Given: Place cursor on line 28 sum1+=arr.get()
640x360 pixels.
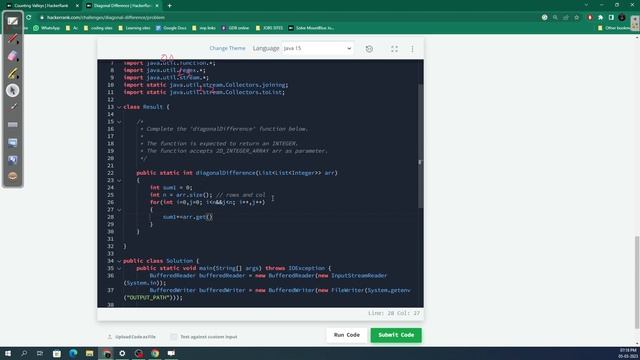Looking at the screenshot, I should [x=188, y=217].
